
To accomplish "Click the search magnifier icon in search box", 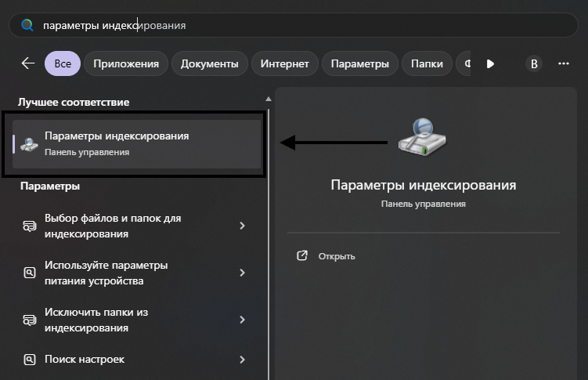I will [x=27, y=25].
